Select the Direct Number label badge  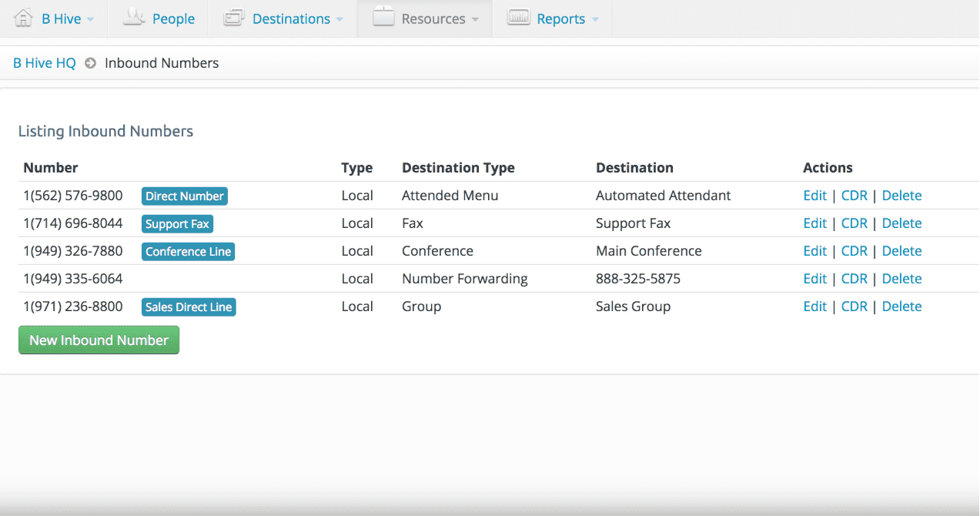[x=184, y=196]
